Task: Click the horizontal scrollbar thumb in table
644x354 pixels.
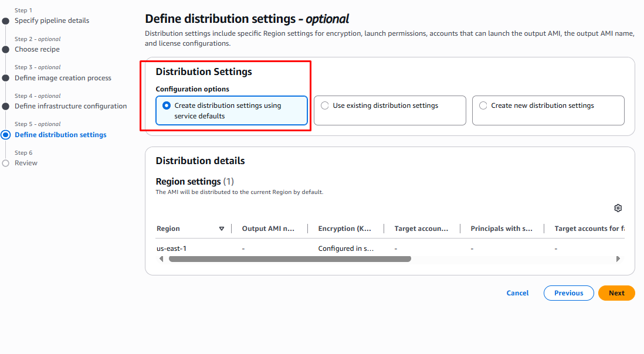Action: (290, 258)
